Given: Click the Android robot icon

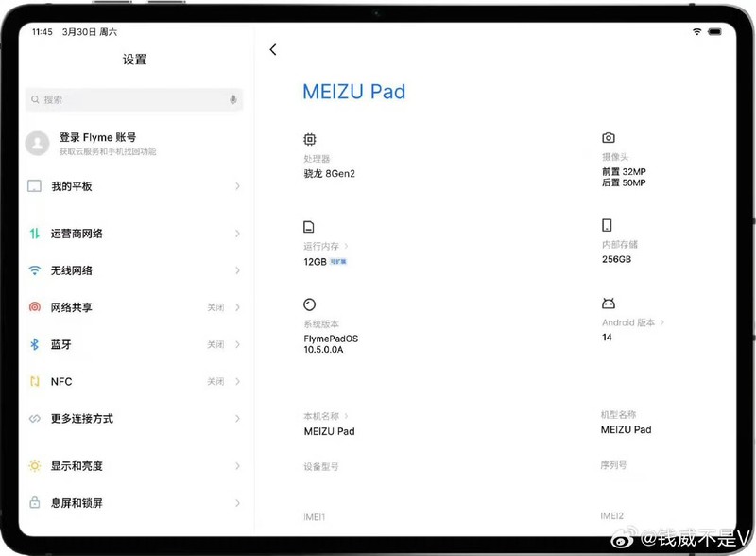Looking at the screenshot, I should (609, 304).
